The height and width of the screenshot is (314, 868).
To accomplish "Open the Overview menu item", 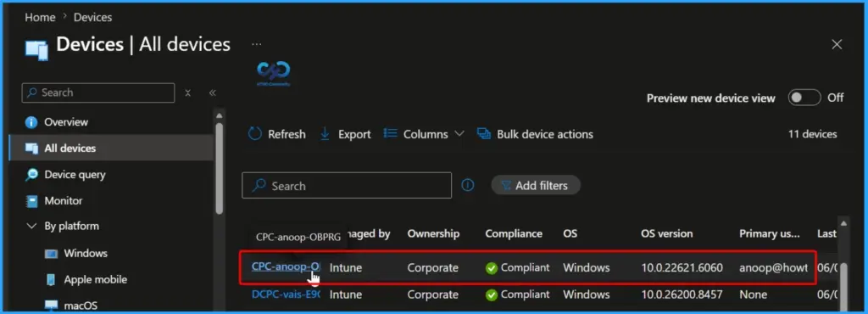I will pyautogui.click(x=66, y=122).
